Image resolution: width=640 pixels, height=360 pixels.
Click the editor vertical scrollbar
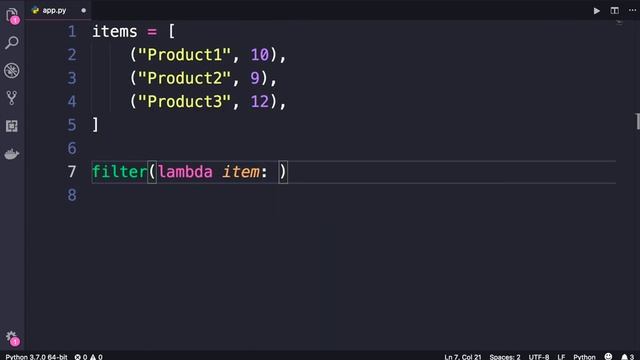637,122
